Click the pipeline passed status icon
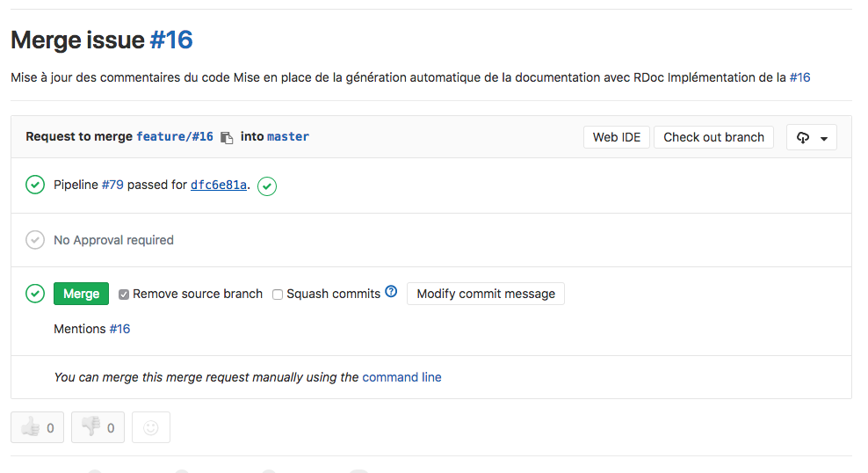Viewport: 868px width, 473px height. coord(35,185)
